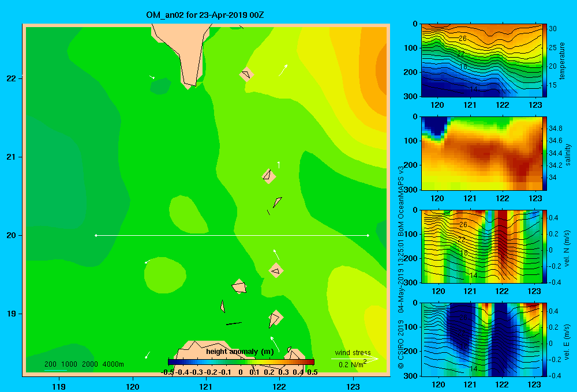Click the low-salinity blue patch in salinity plot

pyautogui.click(x=436, y=127)
